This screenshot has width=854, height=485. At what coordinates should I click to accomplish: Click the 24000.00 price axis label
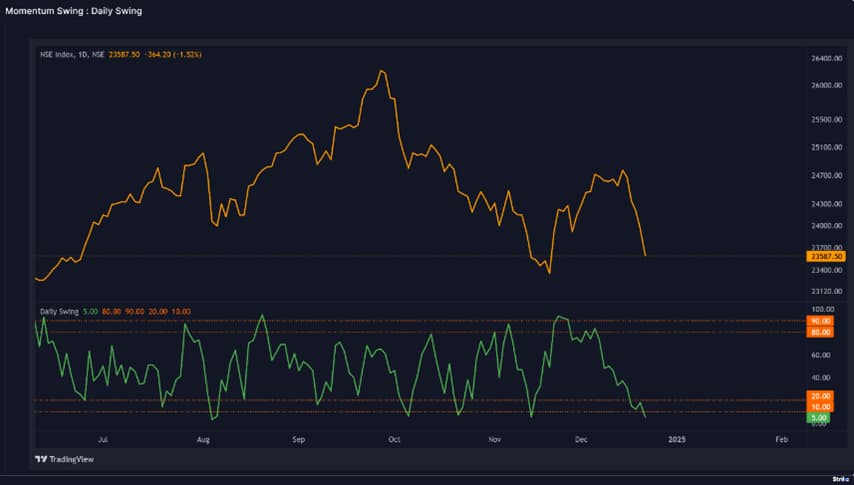(824, 225)
